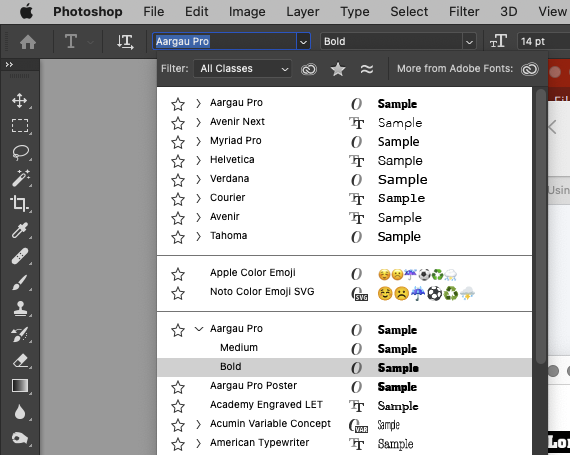Click Myriad Pro Sample preview
The image size is (570, 455).
[398, 142]
